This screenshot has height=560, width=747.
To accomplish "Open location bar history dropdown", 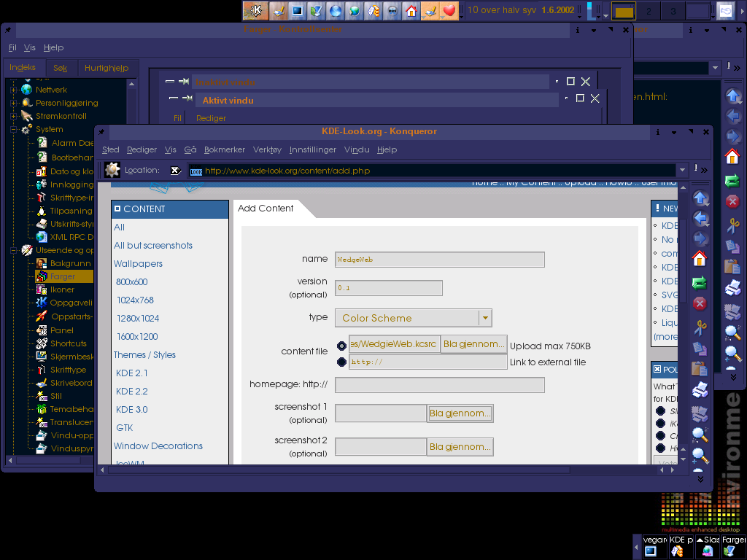I will pyautogui.click(x=682, y=170).
